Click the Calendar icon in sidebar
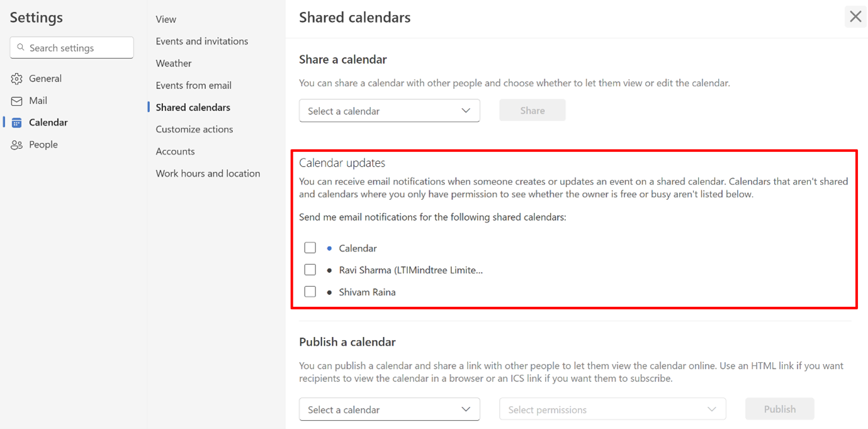The width and height of the screenshot is (868, 429). (x=16, y=122)
